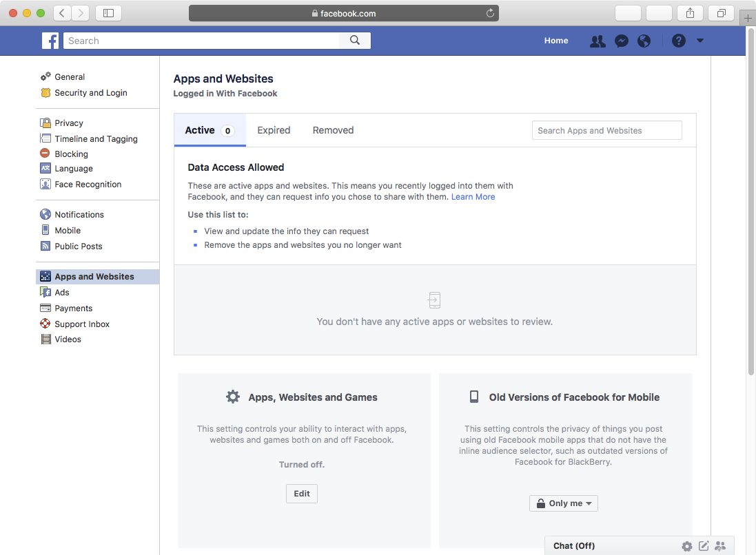The height and width of the screenshot is (555, 756).
Task: Switch to the Expired tab
Action: (274, 130)
